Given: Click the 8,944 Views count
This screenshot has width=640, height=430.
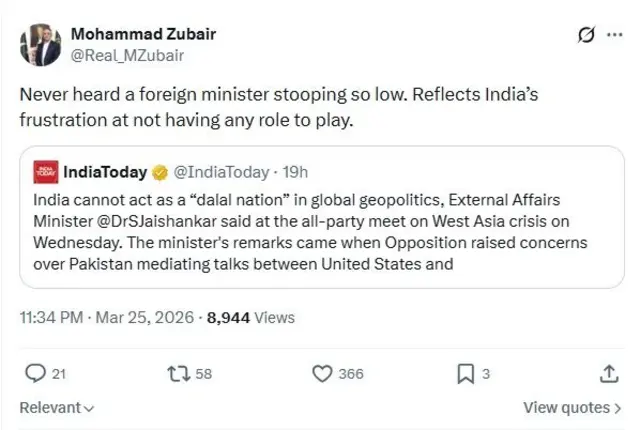Looking at the screenshot, I should point(250,318).
